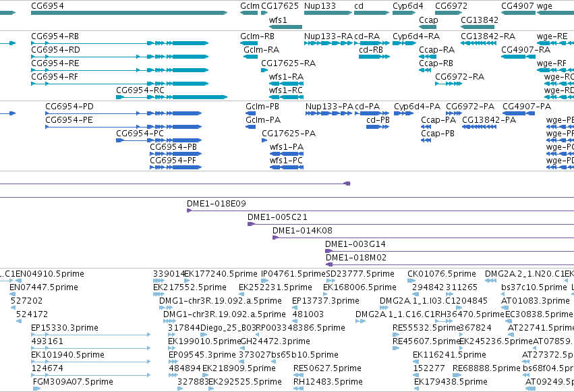Viewport: 574px width, 392px height.
Task: Click protein Ccap-PA
Action: [438, 120]
